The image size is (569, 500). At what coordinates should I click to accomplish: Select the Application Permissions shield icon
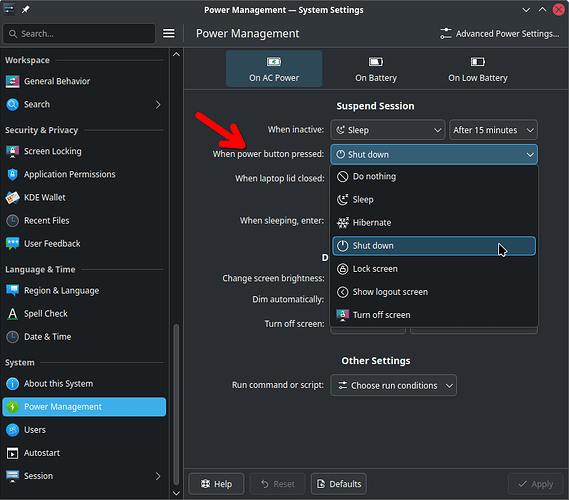[12, 175]
